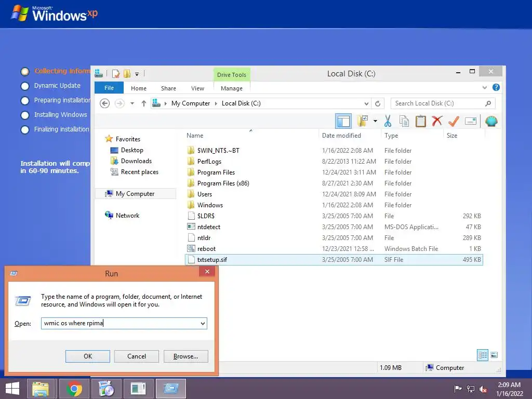The image size is (532, 399).
Task: Select Desktop in navigation pane
Action: tap(131, 150)
